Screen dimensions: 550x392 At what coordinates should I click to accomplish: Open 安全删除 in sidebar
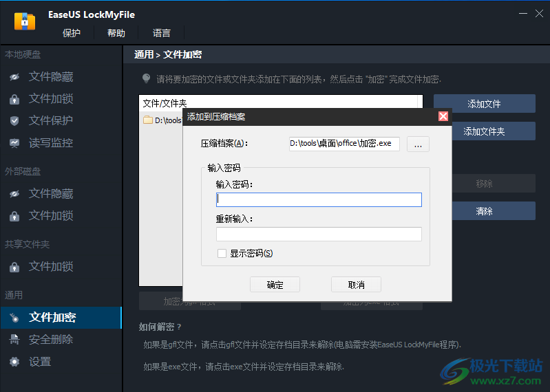[61, 339]
